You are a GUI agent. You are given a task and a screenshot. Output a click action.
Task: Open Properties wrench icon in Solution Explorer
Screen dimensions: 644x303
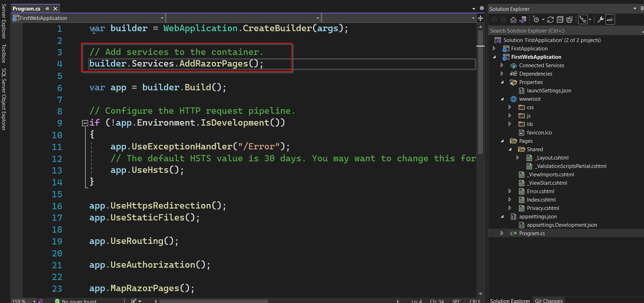point(600,19)
